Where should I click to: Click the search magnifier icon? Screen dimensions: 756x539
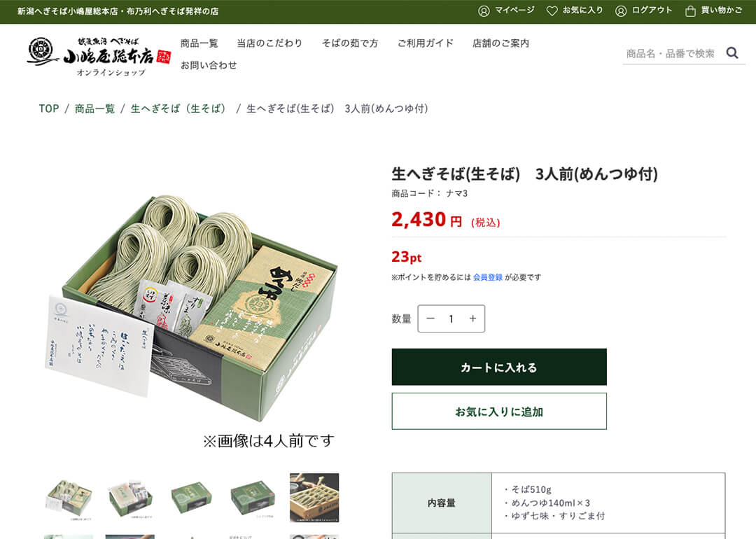click(x=732, y=52)
